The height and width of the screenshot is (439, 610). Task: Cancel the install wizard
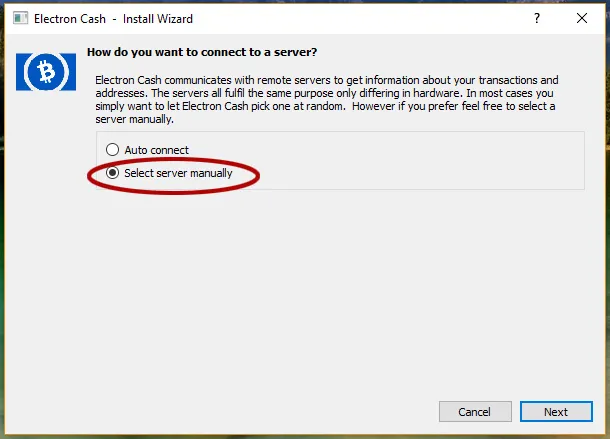pyautogui.click(x=475, y=411)
